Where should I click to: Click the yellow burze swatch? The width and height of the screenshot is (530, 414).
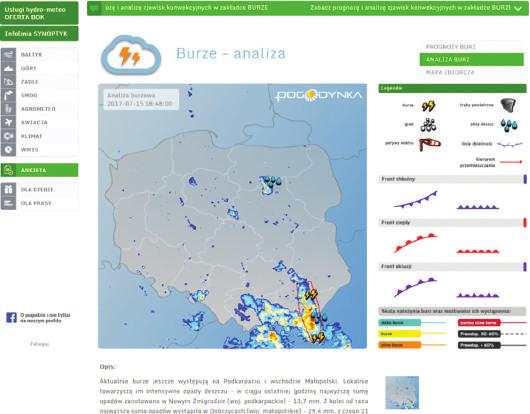(399, 334)
